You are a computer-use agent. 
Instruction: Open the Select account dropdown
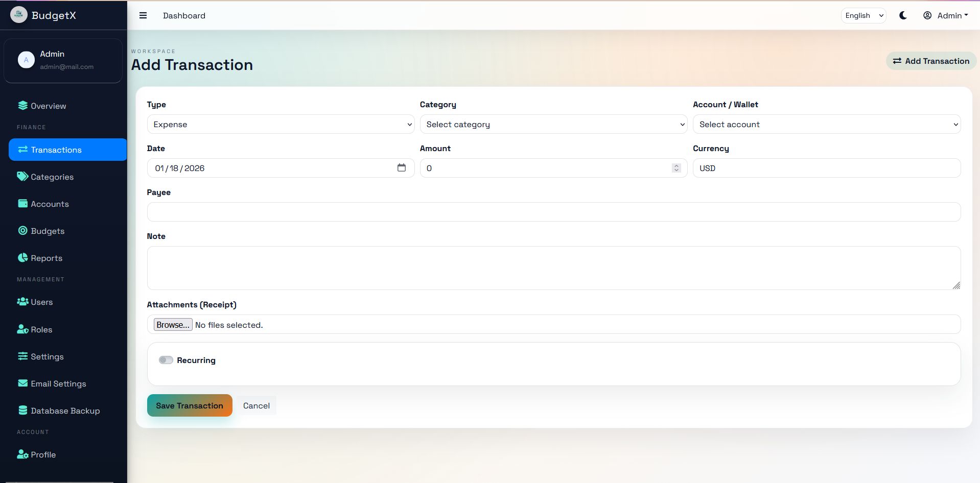point(827,124)
